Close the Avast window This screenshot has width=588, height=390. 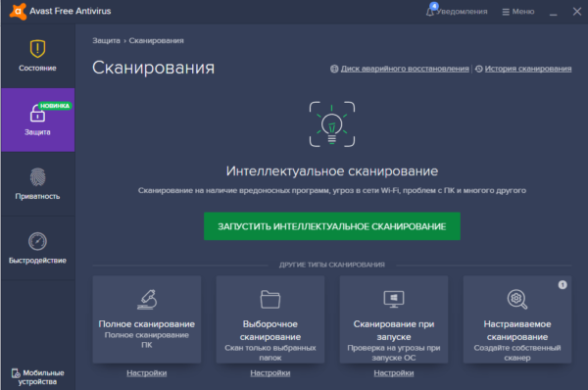[x=577, y=12]
